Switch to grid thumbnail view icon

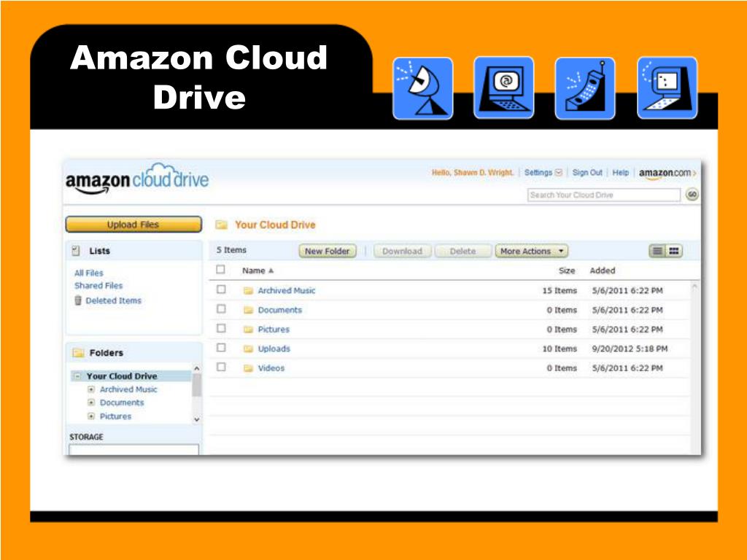673,251
